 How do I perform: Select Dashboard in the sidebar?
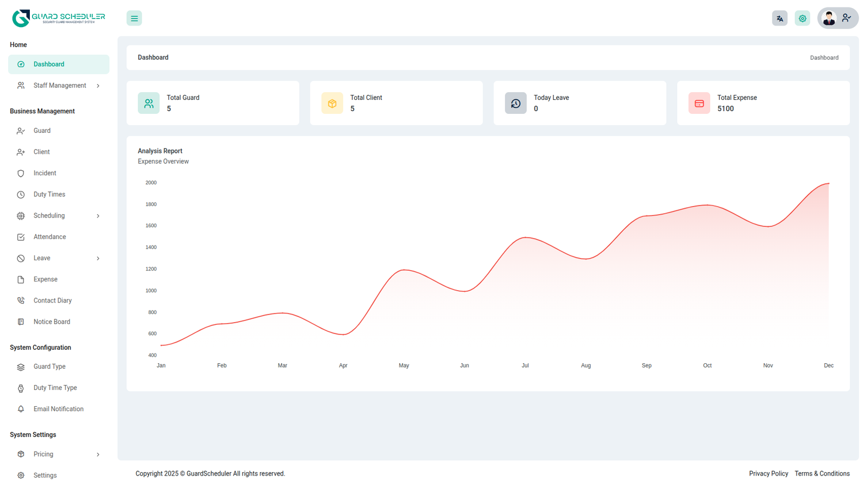tap(49, 65)
